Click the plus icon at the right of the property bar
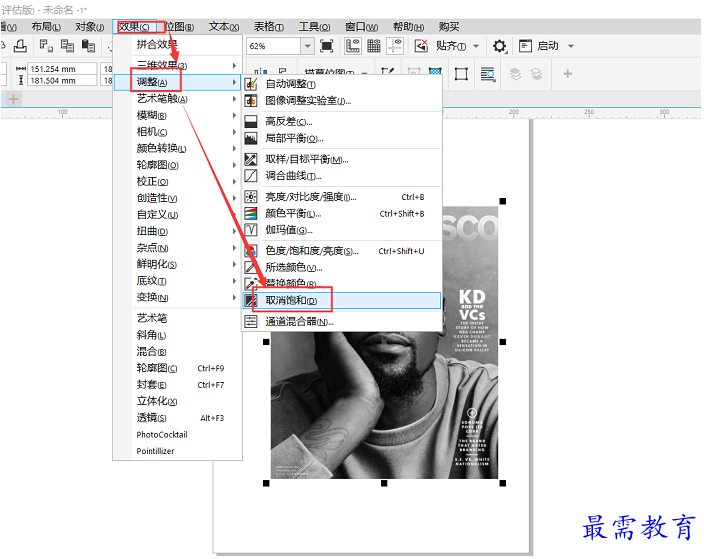Screen dimensions: 704x559 click(x=568, y=74)
